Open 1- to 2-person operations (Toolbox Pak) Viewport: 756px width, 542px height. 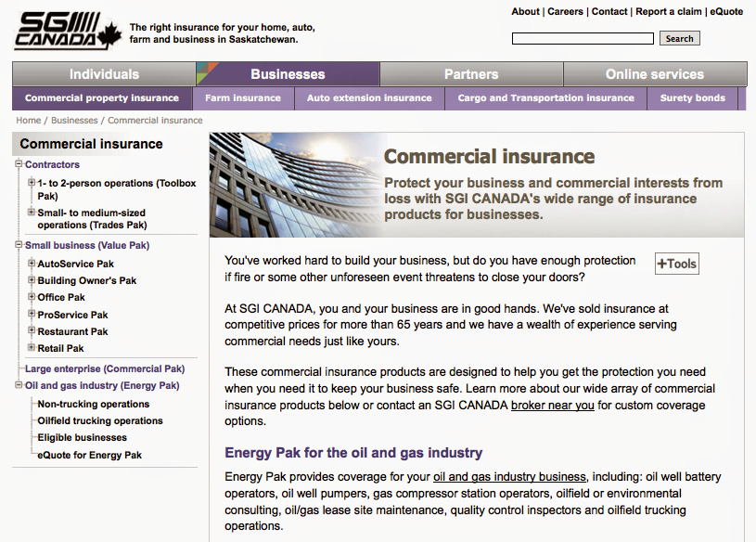[x=117, y=189]
